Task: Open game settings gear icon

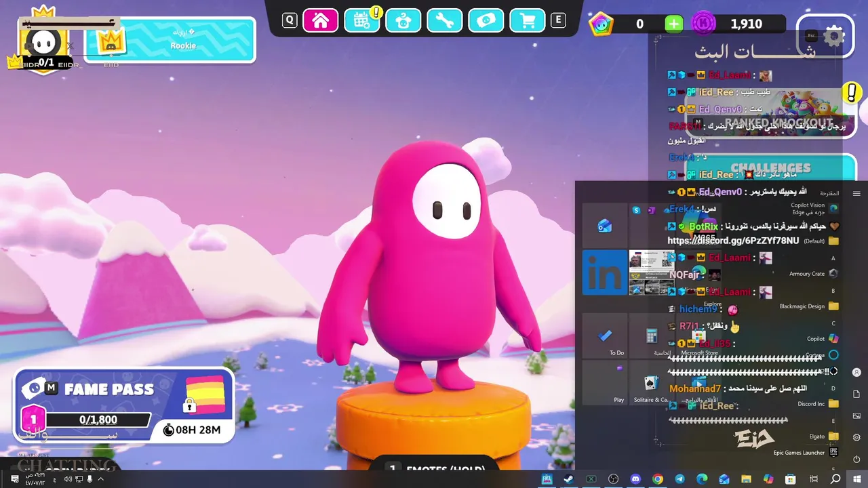Action: pos(834,37)
